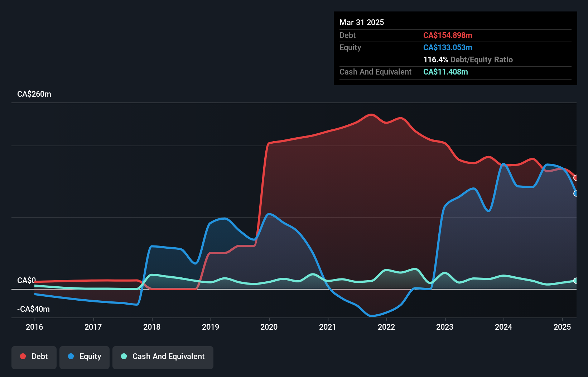Image resolution: width=588 pixels, height=377 pixels.
Task: Toggle the Debt series legend button
Action: pos(34,357)
